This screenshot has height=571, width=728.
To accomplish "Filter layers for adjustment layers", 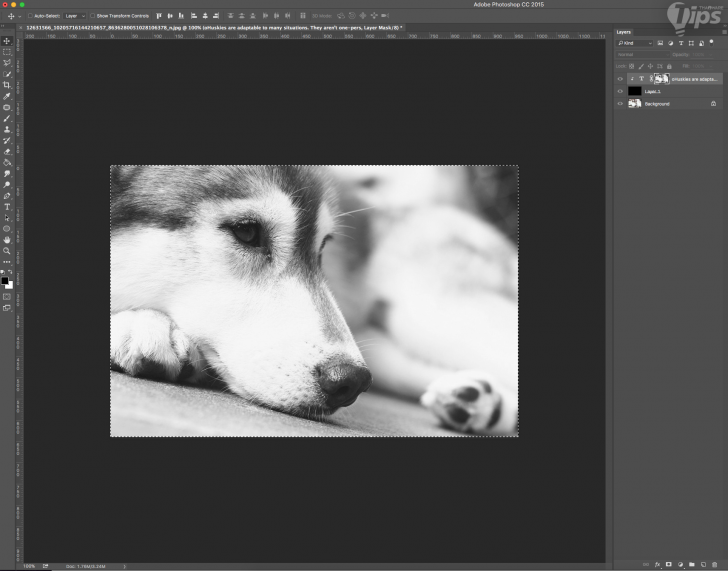I will [x=670, y=43].
